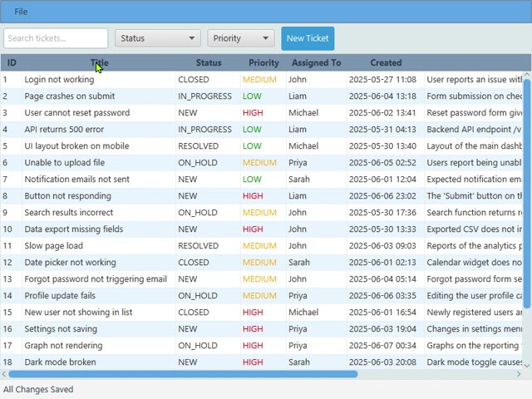
Task: Click IN_PROGRESS status of Page crashes on submit
Action: coord(205,96)
